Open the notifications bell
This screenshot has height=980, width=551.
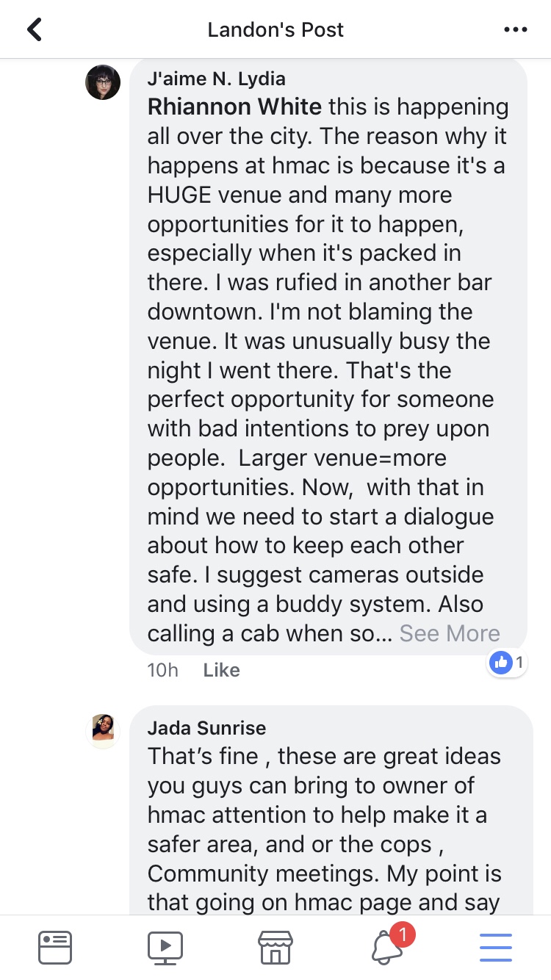pyautogui.click(x=387, y=948)
